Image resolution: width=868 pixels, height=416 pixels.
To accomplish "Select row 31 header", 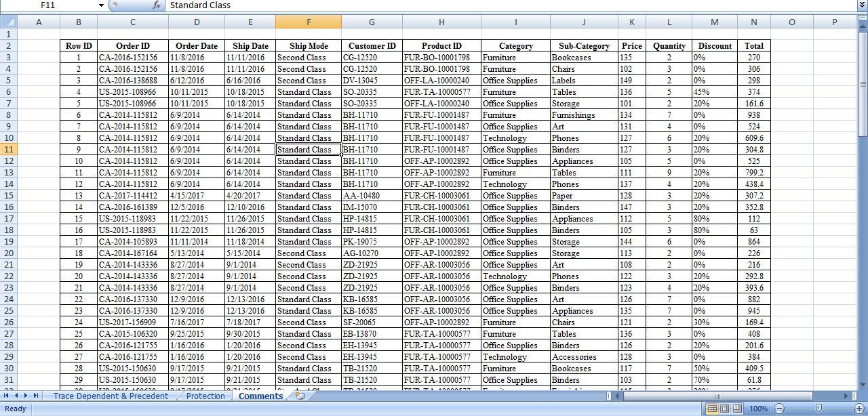I will [8, 379].
